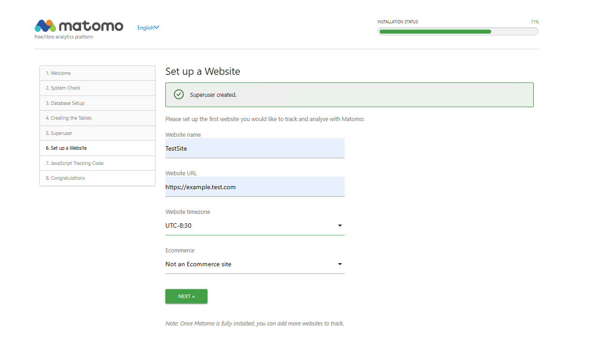Image resolution: width=592 pixels, height=364 pixels.
Task: Select Set up a Website step
Action: (97, 148)
